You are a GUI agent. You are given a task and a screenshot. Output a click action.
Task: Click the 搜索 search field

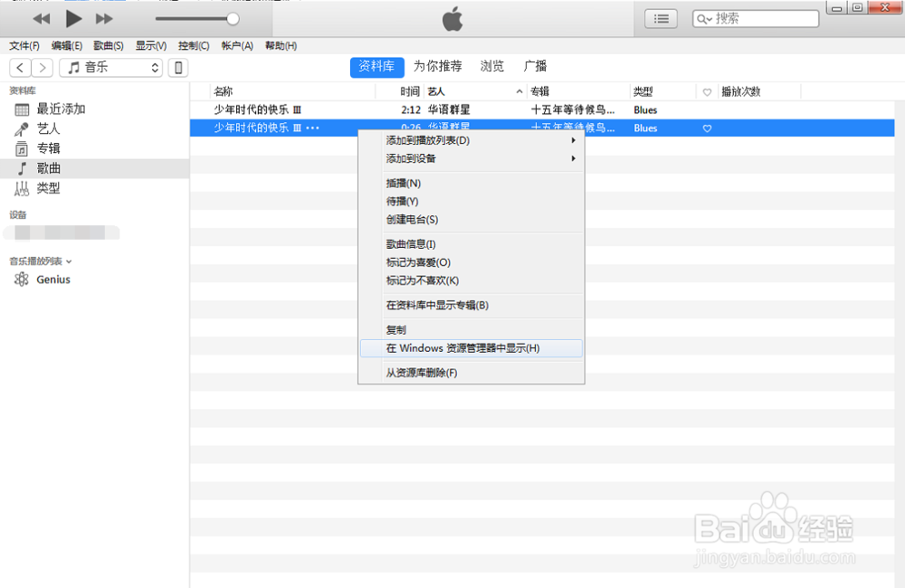tap(756, 19)
